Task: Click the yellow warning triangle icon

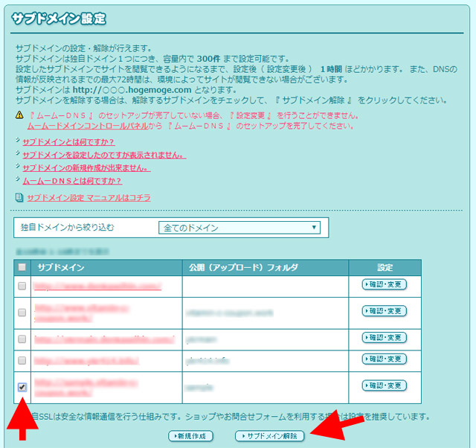Action: click(x=19, y=115)
